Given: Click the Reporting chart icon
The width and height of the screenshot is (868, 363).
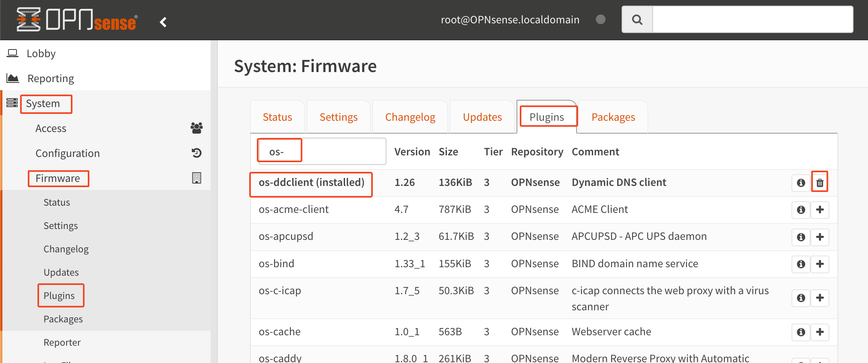Looking at the screenshot, I should 13,78.
